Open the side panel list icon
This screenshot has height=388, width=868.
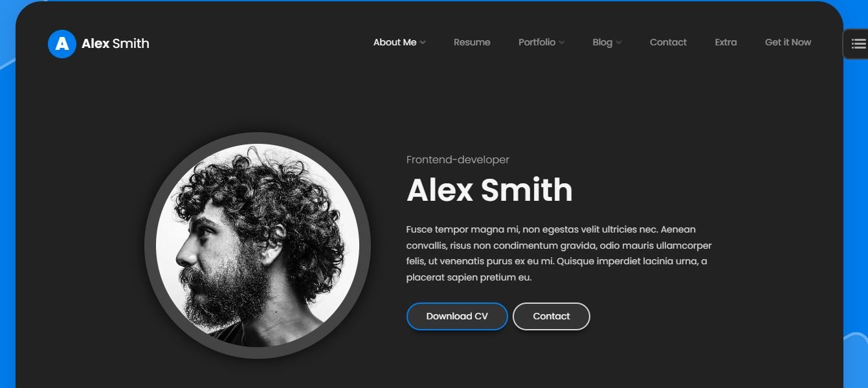point(858,44)
